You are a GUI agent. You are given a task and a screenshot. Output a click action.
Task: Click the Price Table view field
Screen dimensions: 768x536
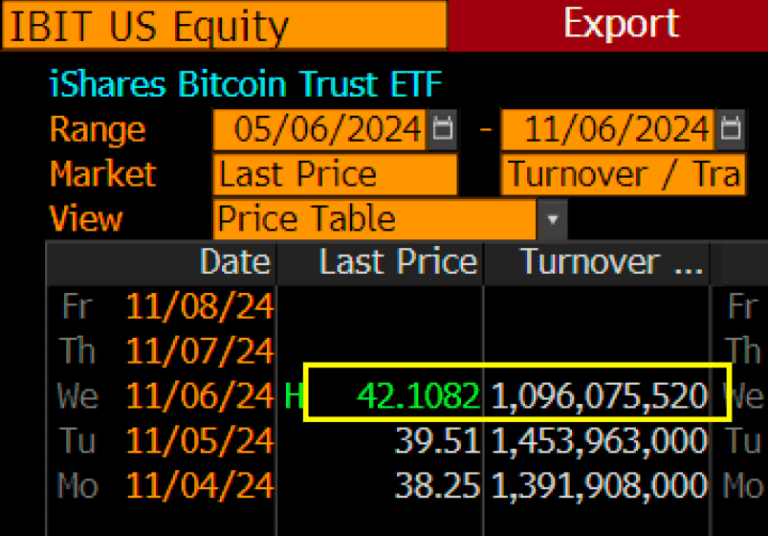pyautogui.click(x=375, y=219)
